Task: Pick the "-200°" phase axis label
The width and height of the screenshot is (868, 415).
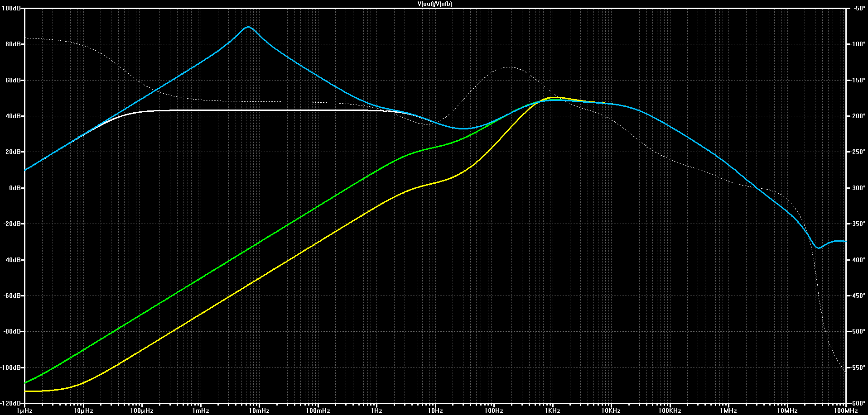Action: (858, 116)
